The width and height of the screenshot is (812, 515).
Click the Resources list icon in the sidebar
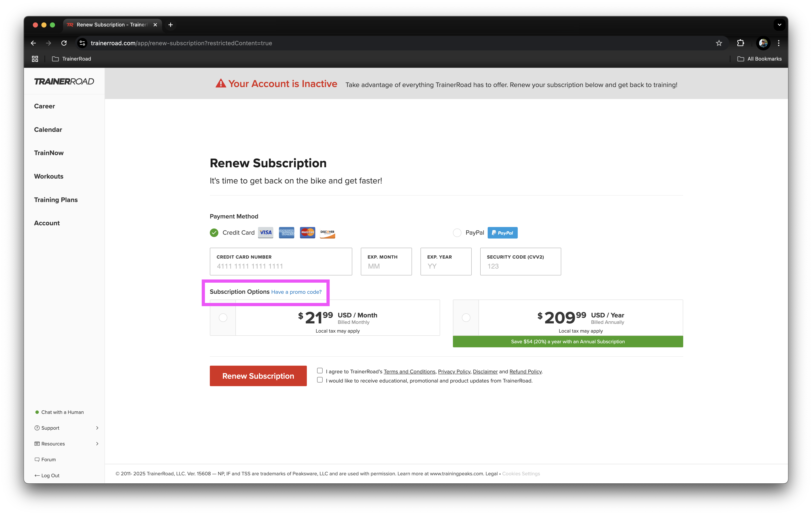37,444
